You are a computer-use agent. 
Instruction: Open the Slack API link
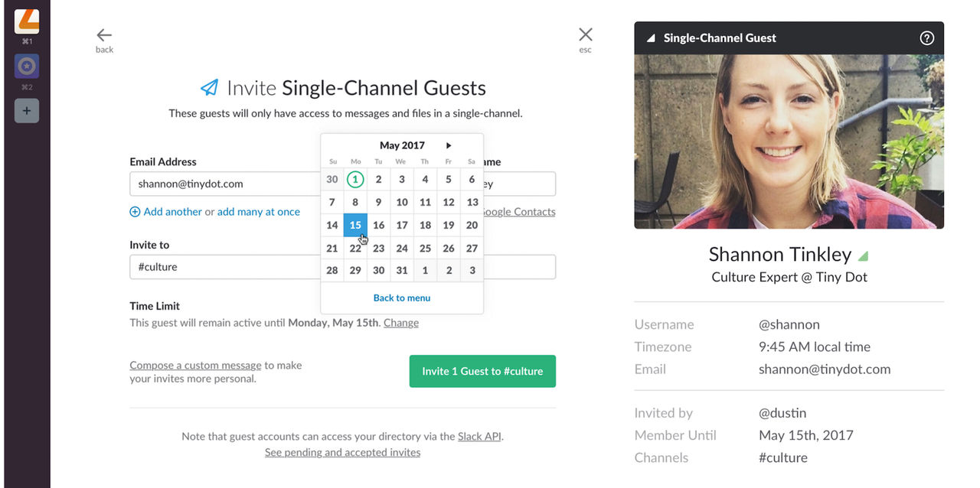pyautogui.click(x=479, y=437)
